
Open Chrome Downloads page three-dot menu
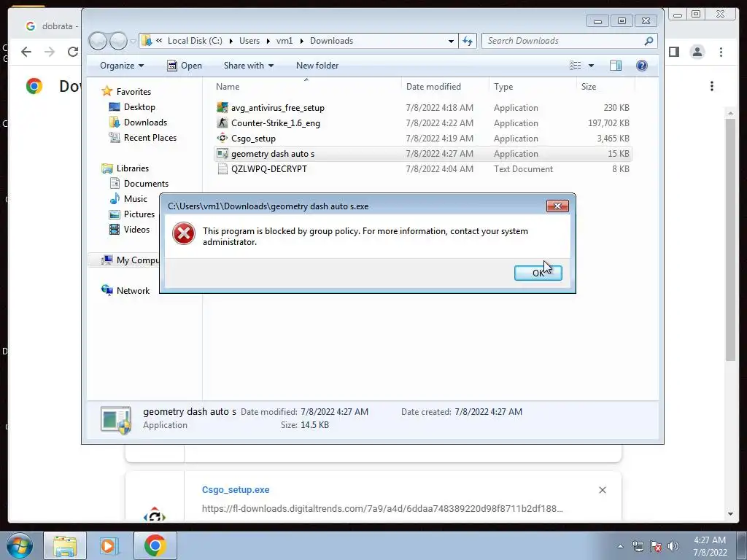(x=712, y=86)
